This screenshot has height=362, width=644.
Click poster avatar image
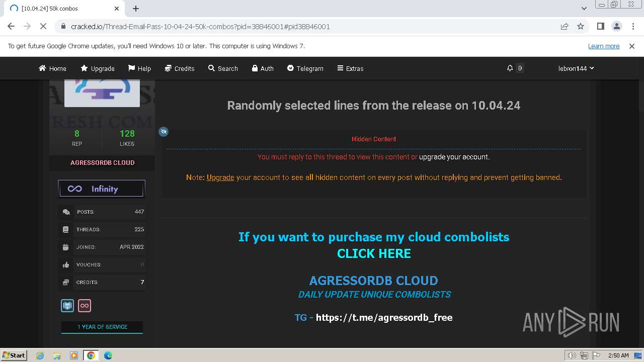102,93
